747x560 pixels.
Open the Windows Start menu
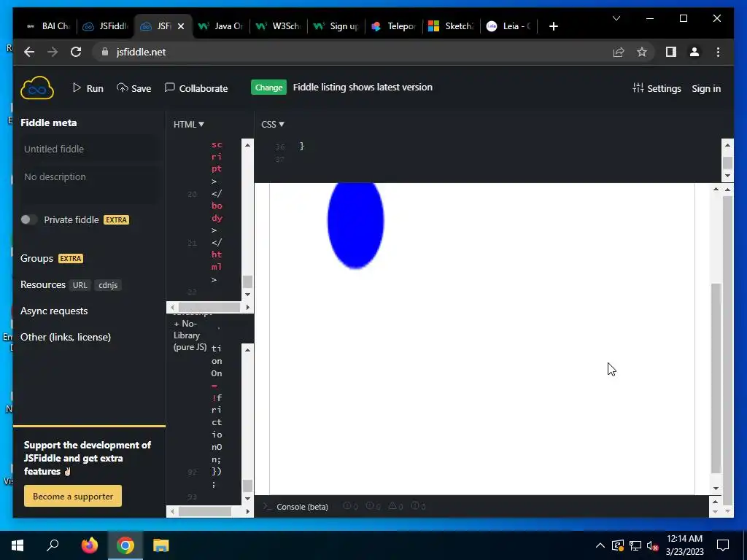point(18,545)
